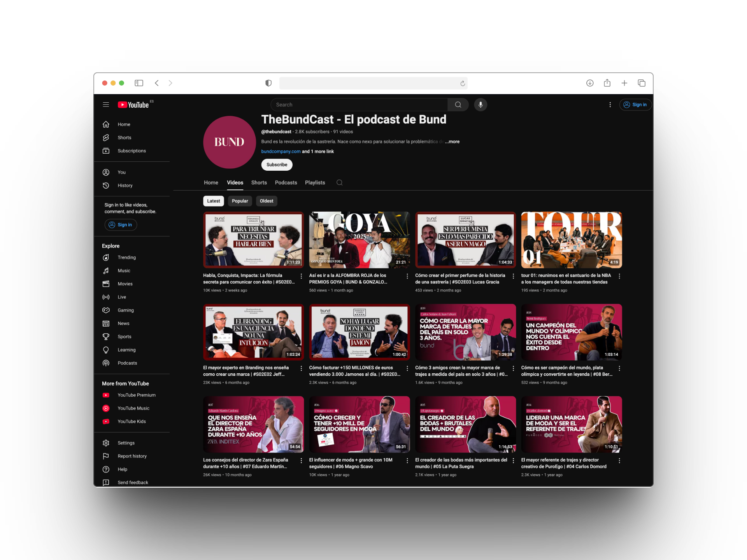This screenshot has width=747, height=560.
Task: Click the channel search magnifier icon
Action: pos(339,182)
